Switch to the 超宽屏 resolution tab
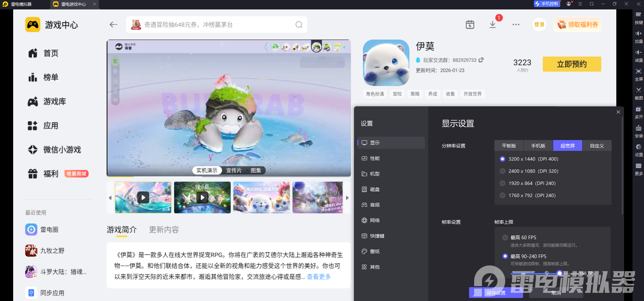644x301 pixels. [568, 146]
